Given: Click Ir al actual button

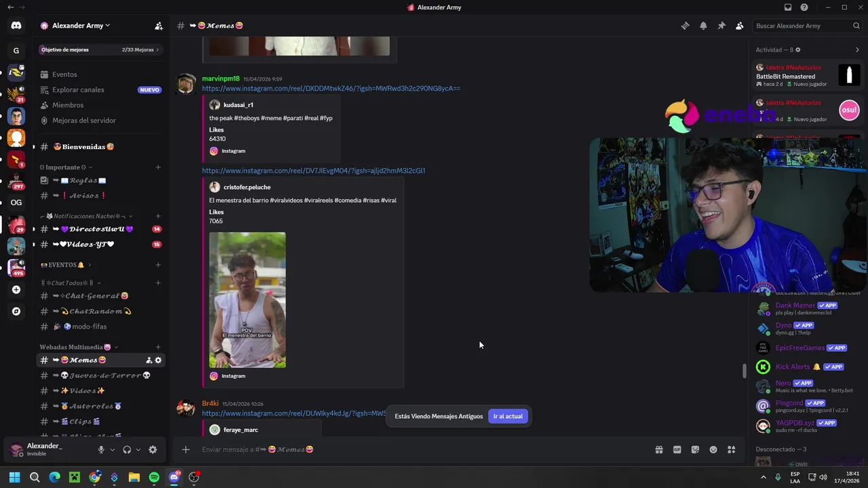Looking at the screenshot, I should point(508,416).
